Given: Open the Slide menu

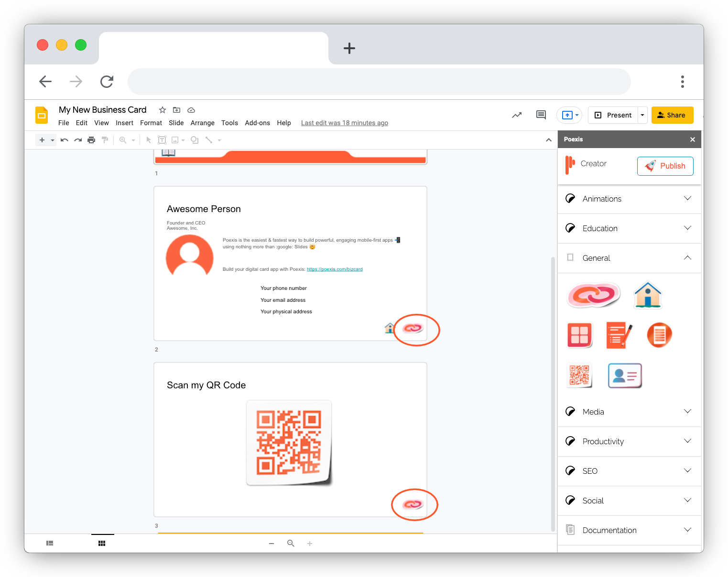Looking at the screenshot, I should pyautogui.click(x=176, y=123).
